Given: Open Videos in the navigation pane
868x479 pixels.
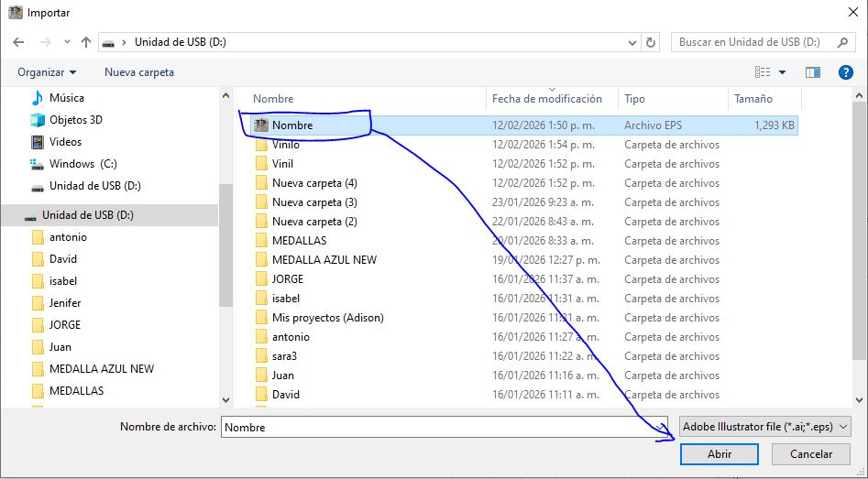Looking at the screenshot, I should click(65, 142).
